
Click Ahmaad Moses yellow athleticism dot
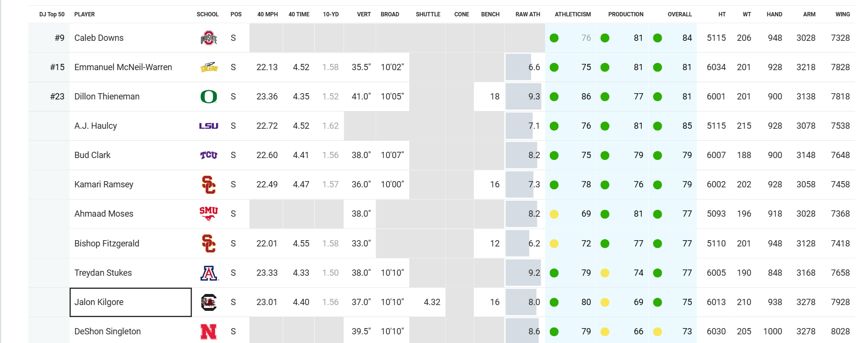coord(554,214)
